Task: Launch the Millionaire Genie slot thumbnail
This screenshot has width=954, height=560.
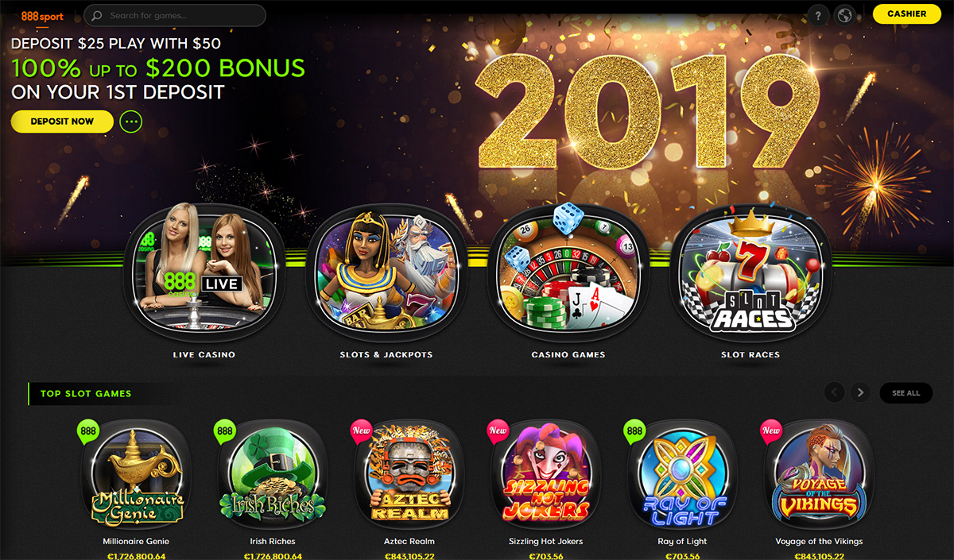Action: tap(136, 477)
